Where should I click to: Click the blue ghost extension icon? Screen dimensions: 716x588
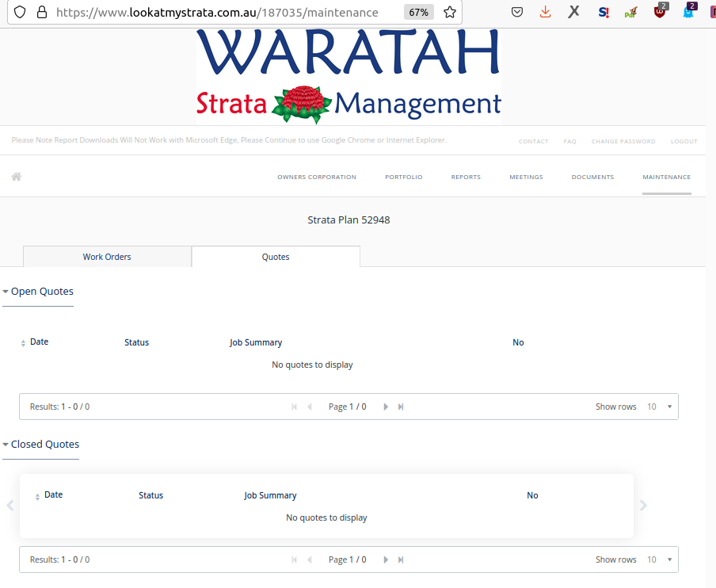tap(688, 11)
